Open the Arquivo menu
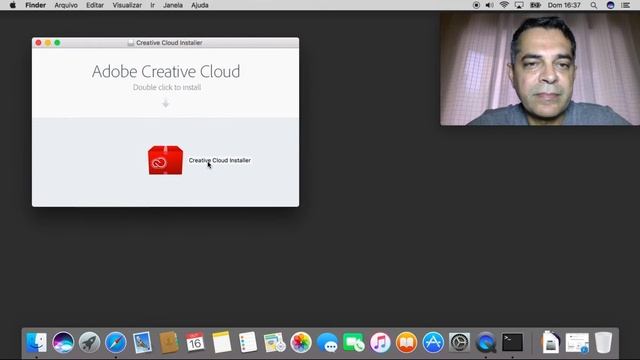640x360 pixels. 66,5
